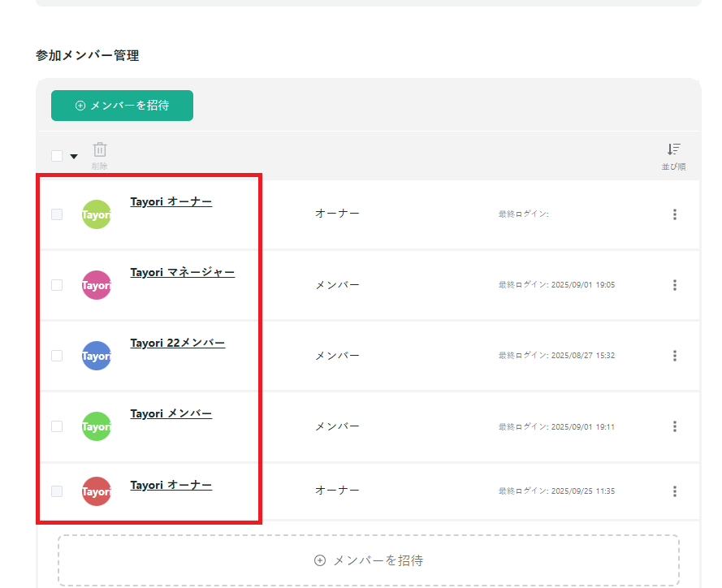Click green Tayori avatar of Tayori オーナー
This screenshot has height=588, width=722.
[96, 214]
